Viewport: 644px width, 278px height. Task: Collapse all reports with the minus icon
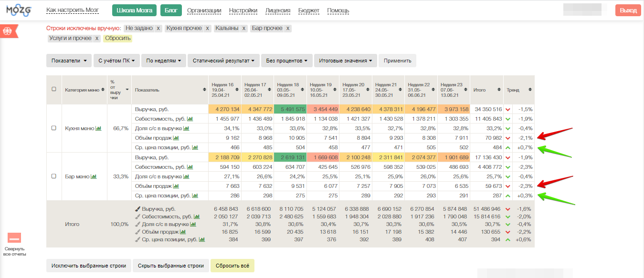[14, 238]
